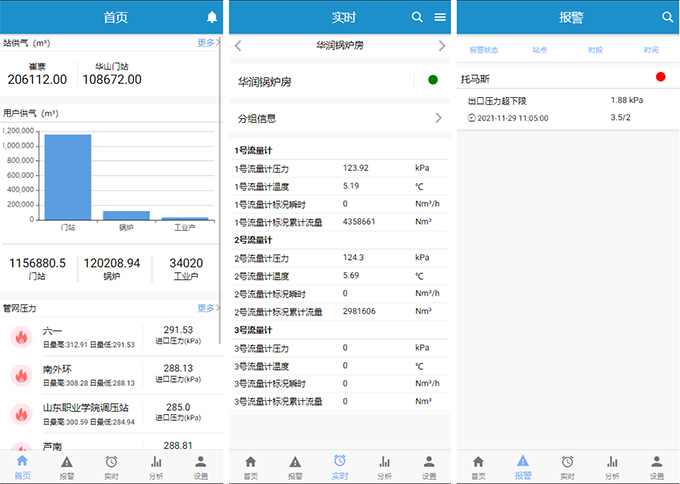The width and height of the screenshot is (680, 484).
Task: Click 更多 link in 站供气 section
Action: pos(208,43)
